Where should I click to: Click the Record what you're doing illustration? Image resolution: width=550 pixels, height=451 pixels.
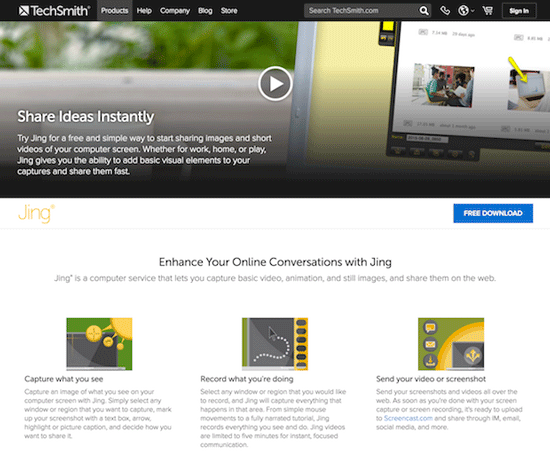[x=275, y=344]
